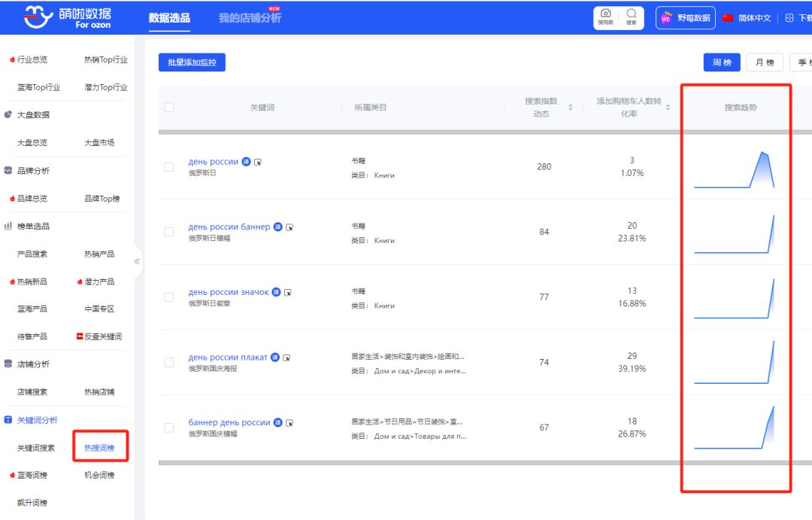Click the magnifier 搜索 icon
Viewport: 812px width, 520px height.
point(632,17)
